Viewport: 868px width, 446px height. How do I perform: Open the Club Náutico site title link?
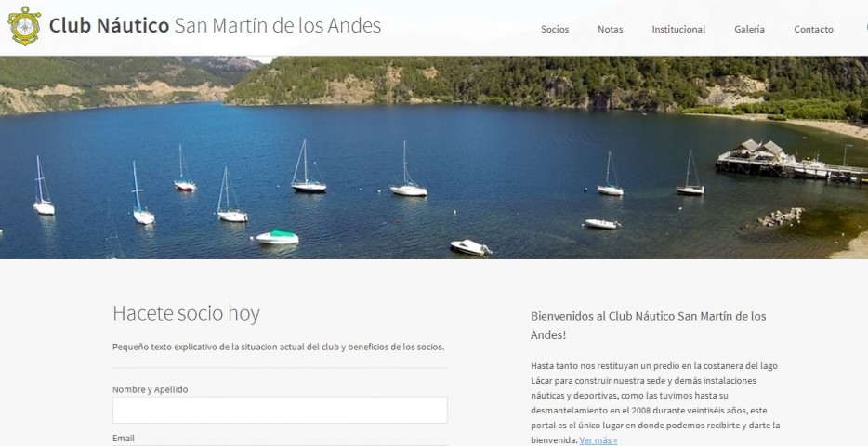[215, 25]
